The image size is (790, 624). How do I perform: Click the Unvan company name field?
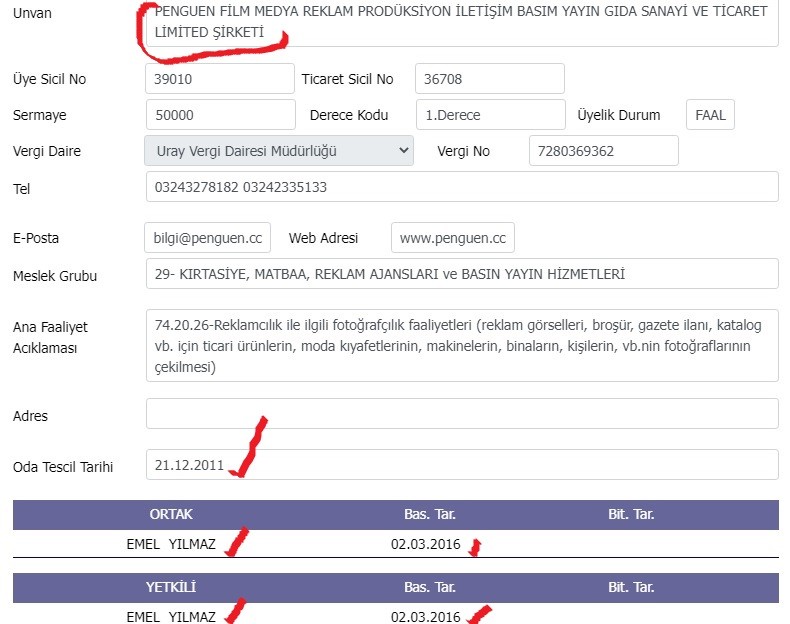462,22
